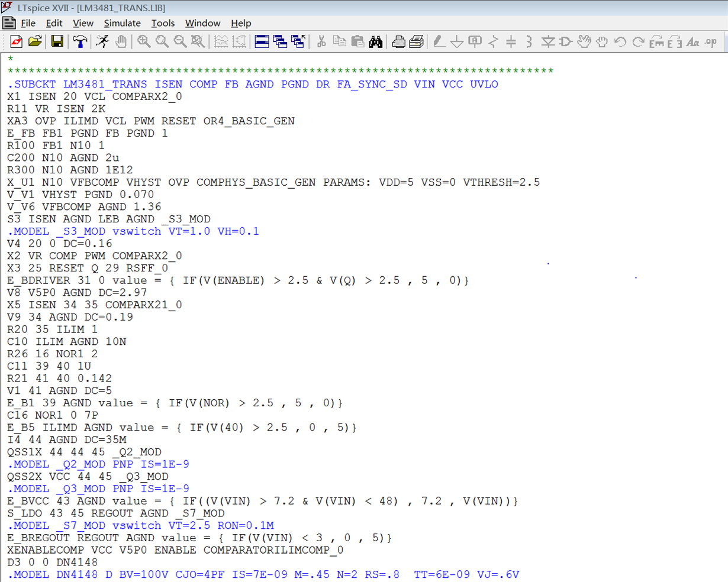Click the Zoom In magnifier icon

pyautogui.click(x=144, y=41)
